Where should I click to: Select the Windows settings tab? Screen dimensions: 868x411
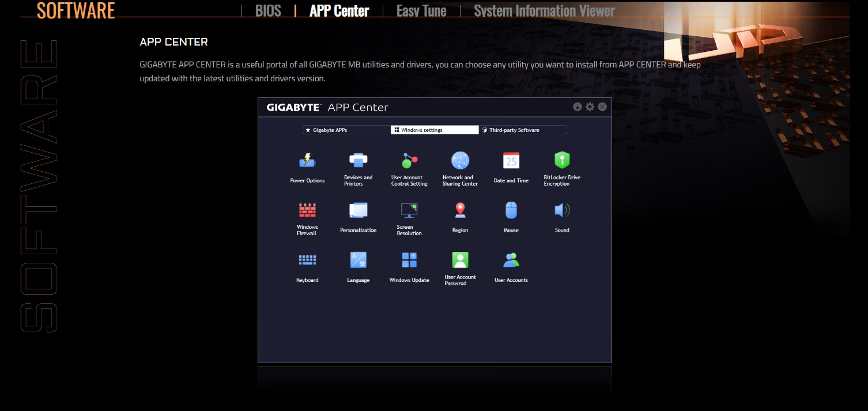click(435, 130)
